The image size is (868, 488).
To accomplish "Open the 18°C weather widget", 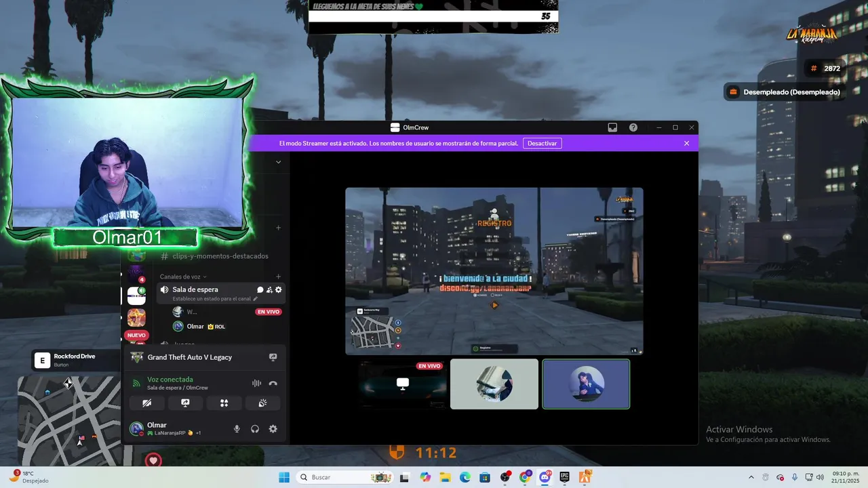I will tap(29, 477).
